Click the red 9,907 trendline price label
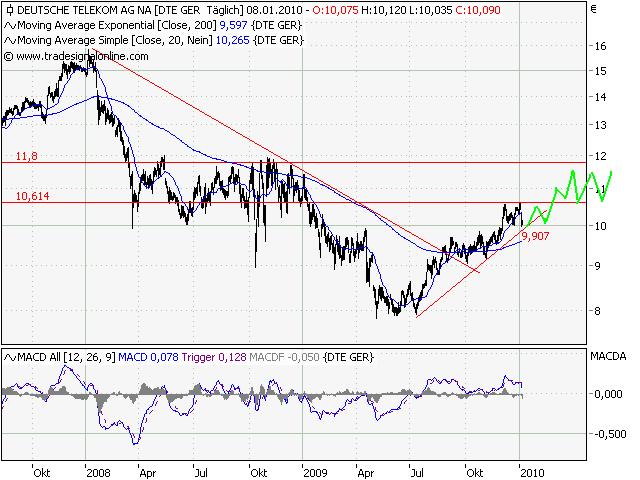 click(x=536, y=236)
